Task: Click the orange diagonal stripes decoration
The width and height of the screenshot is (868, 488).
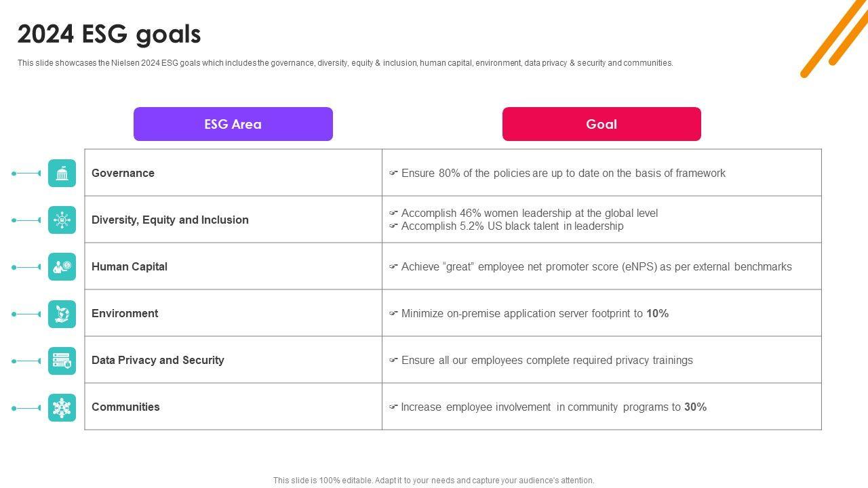Action: pos(834,37)
